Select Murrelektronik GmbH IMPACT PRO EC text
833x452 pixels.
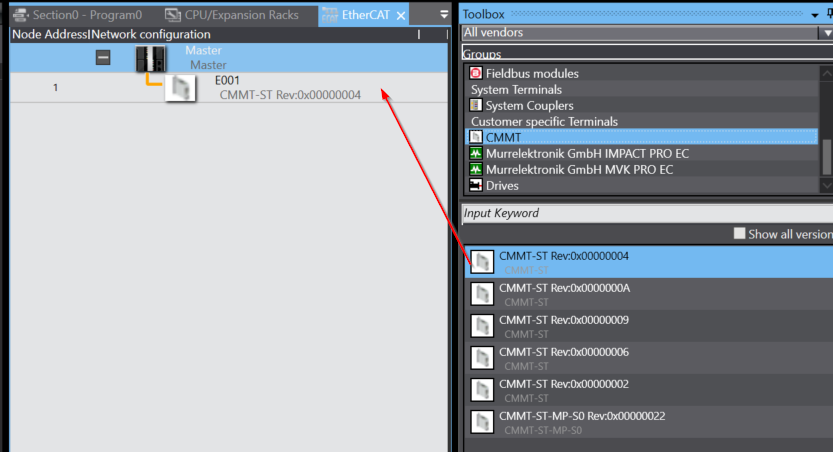(587, 153)
